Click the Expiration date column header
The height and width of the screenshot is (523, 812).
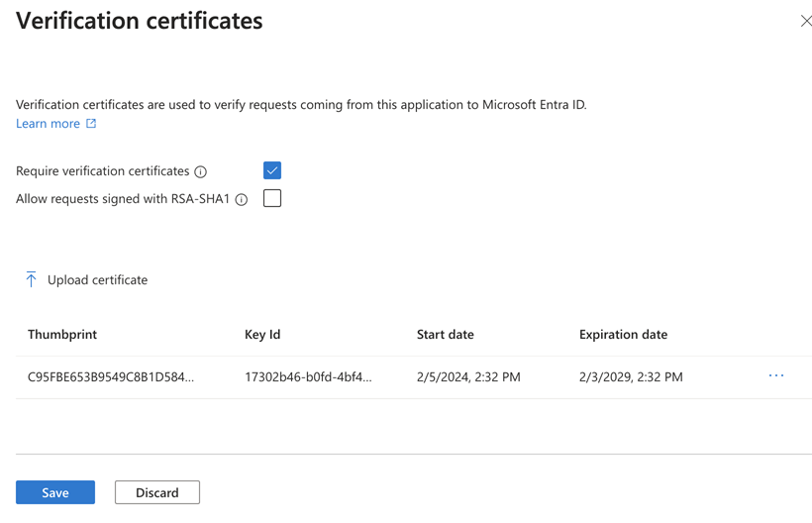point(624,335)
